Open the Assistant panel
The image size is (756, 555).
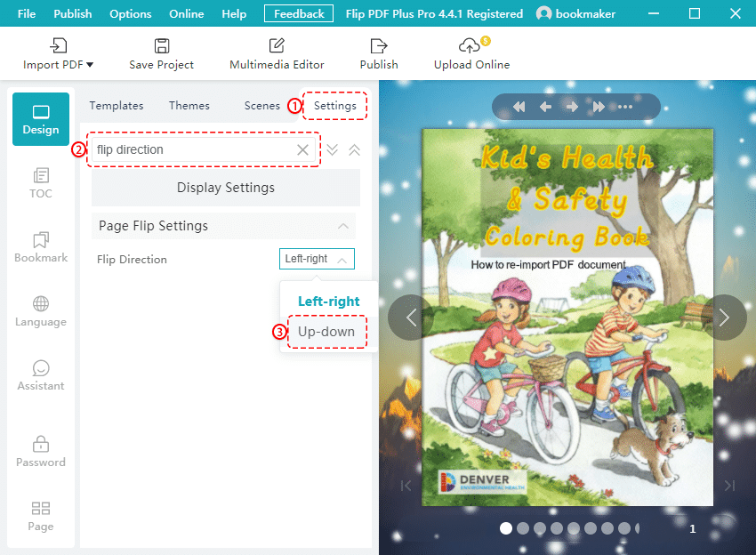[x=40, y=375]
